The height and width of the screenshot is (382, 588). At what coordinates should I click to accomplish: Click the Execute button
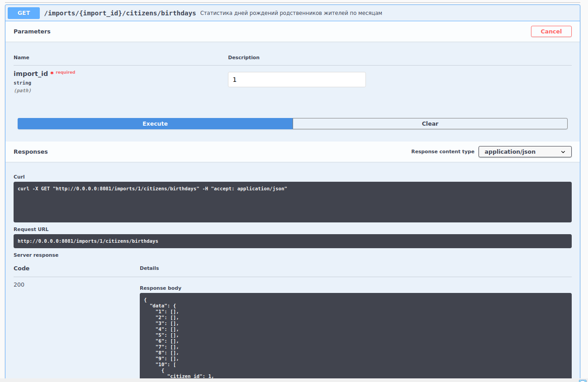point(155,124)
